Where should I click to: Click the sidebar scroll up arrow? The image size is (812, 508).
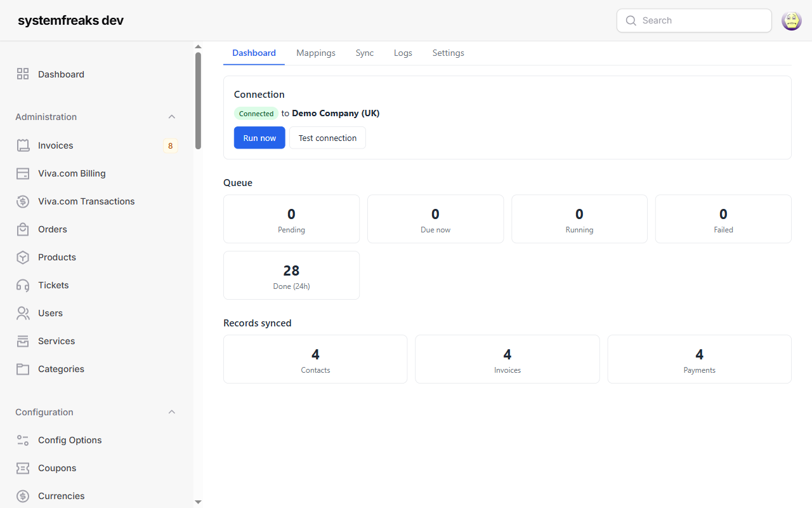pyautogui.click(x=198, y=47)
